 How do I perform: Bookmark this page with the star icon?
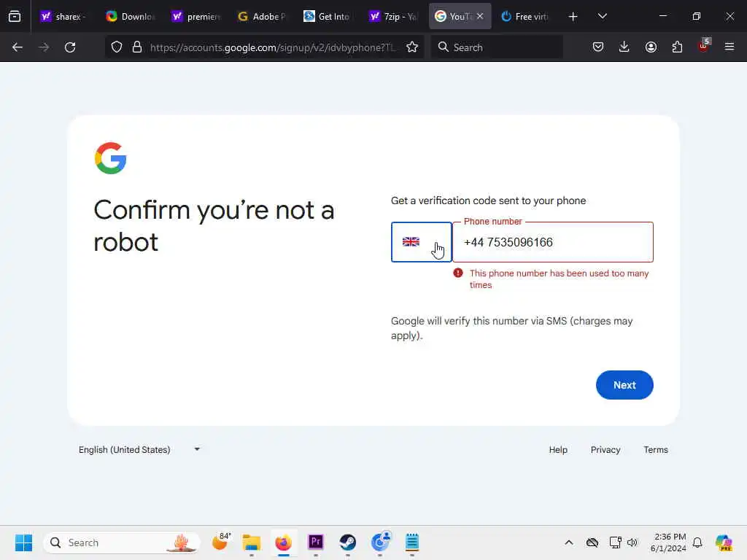pyautogui.click(x=412, y=47)
